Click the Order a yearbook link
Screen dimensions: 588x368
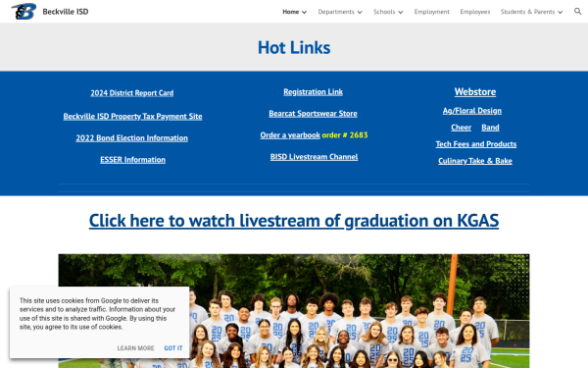(x=290, y=135)
